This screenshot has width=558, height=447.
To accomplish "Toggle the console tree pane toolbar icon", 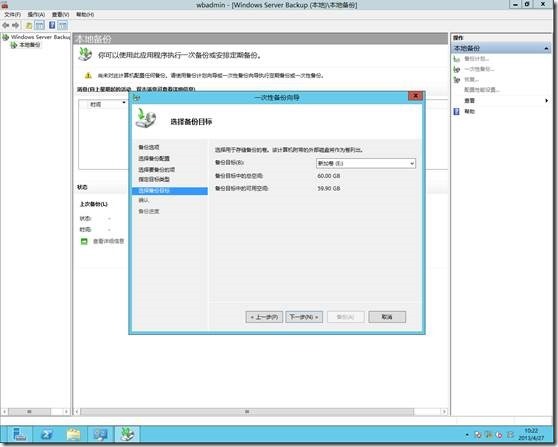I will tap(40, 25).
